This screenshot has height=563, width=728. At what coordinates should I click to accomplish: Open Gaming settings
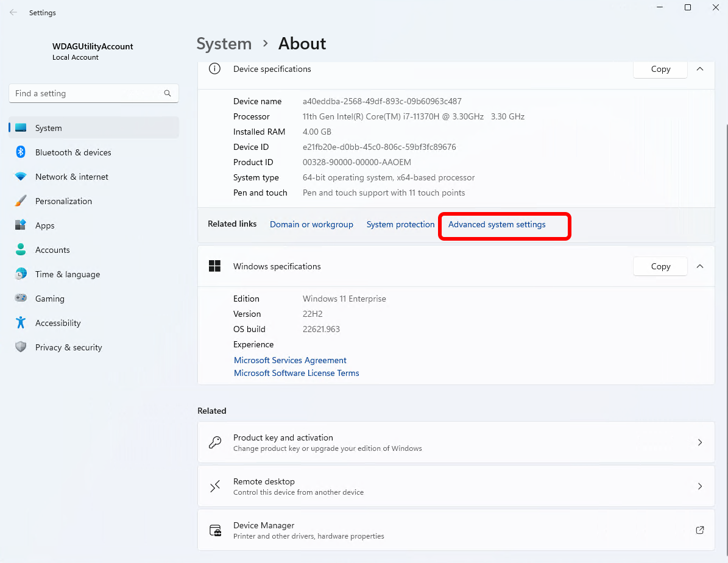[x=49, y=298]
